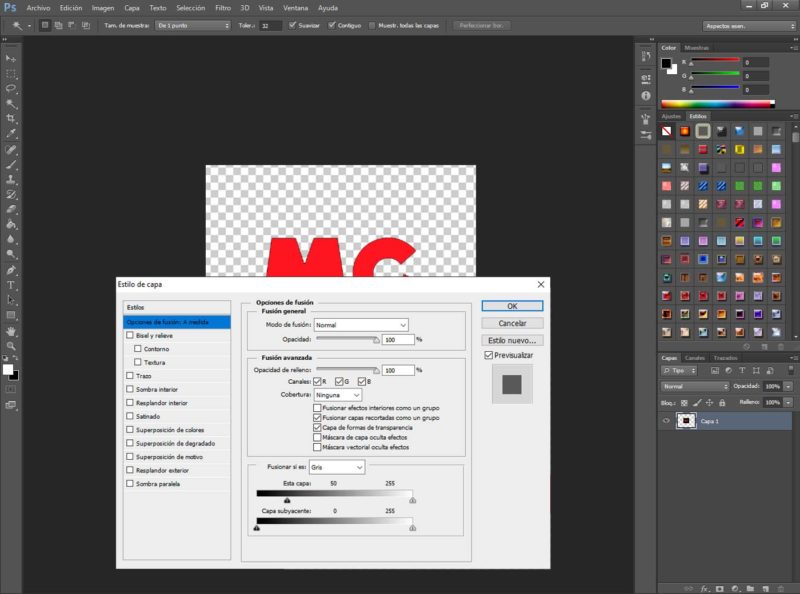Select the Lasso tool
800x594 pixels.
tap(11, 88)
